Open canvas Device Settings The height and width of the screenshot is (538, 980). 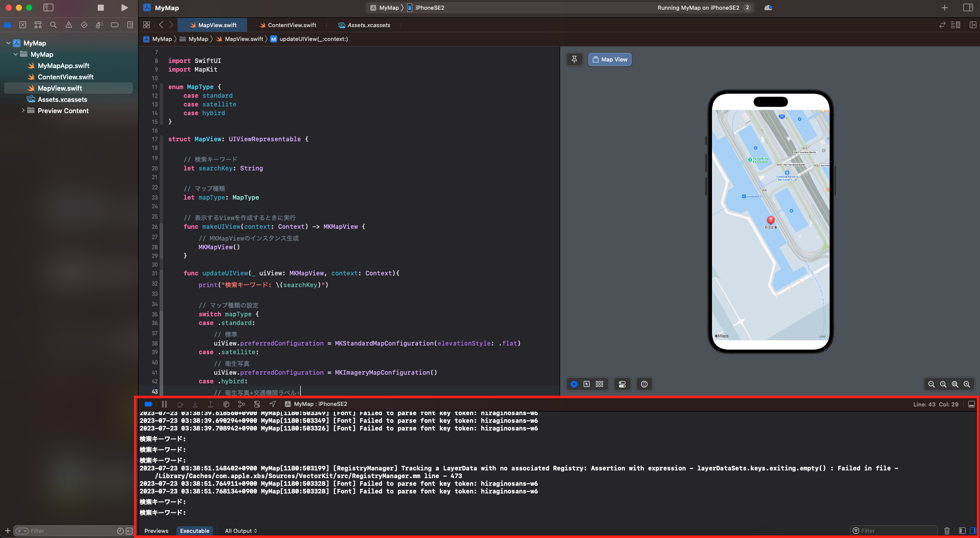[622, 384]
